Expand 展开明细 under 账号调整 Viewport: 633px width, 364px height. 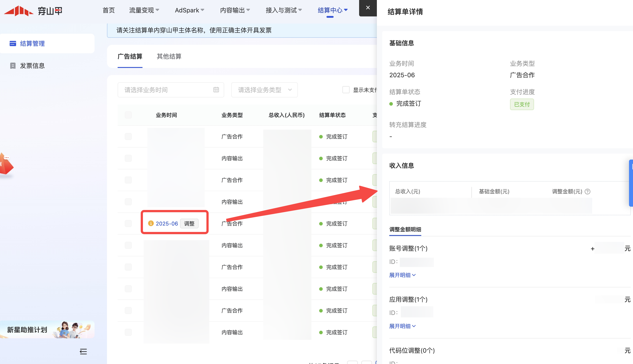402,275
